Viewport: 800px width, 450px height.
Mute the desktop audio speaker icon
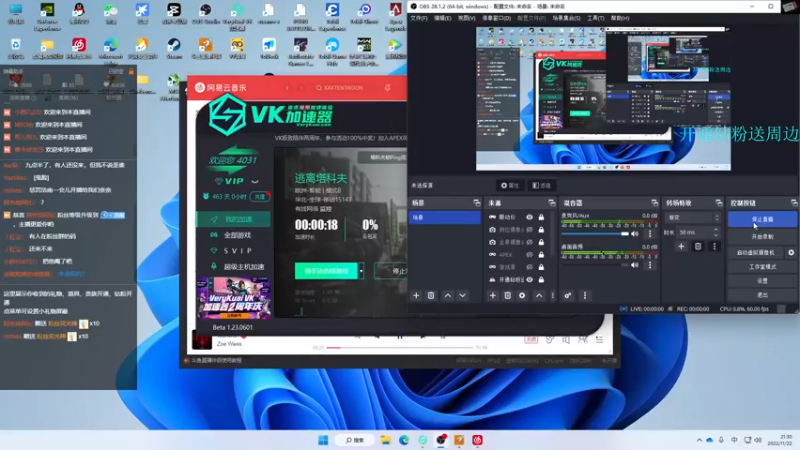635,265
